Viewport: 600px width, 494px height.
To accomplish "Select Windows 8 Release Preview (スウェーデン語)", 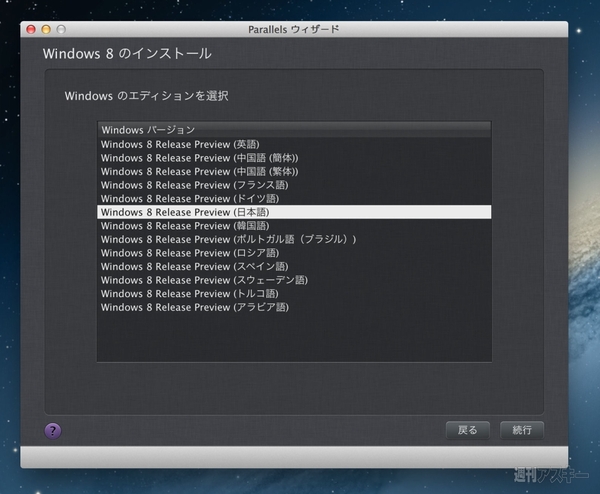I will (294, 280).
